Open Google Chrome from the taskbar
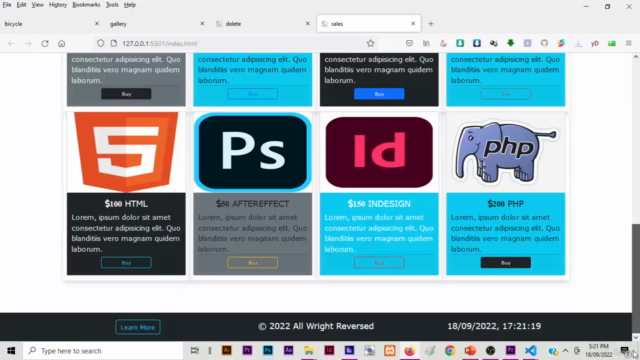Screen dimensions: 640x360 point(450,351)
